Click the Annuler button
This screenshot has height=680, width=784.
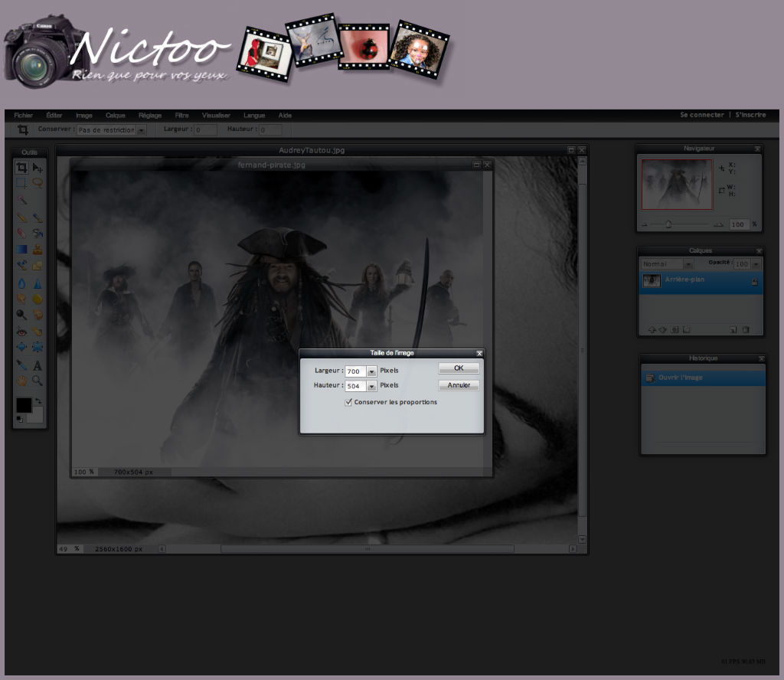point(459,385)
